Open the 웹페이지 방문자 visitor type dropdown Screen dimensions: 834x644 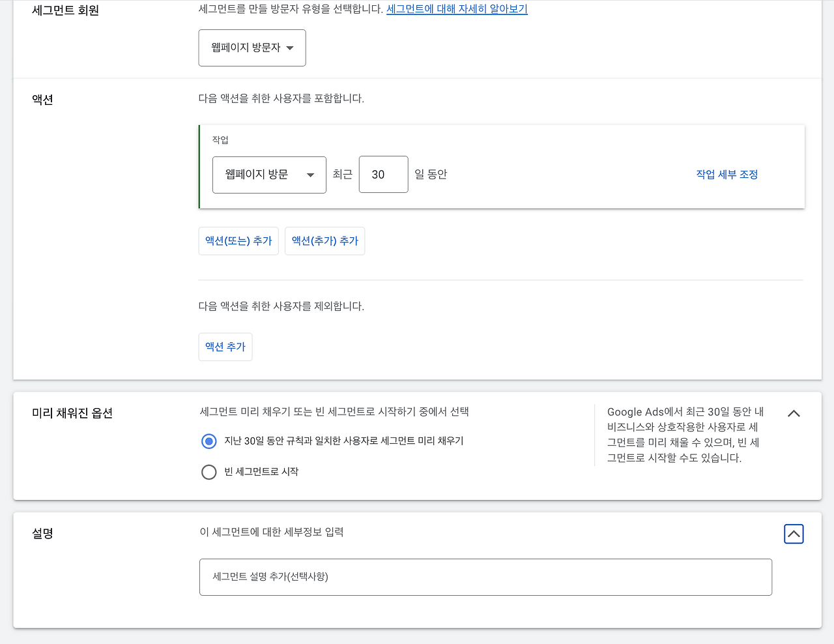[252, 48]
